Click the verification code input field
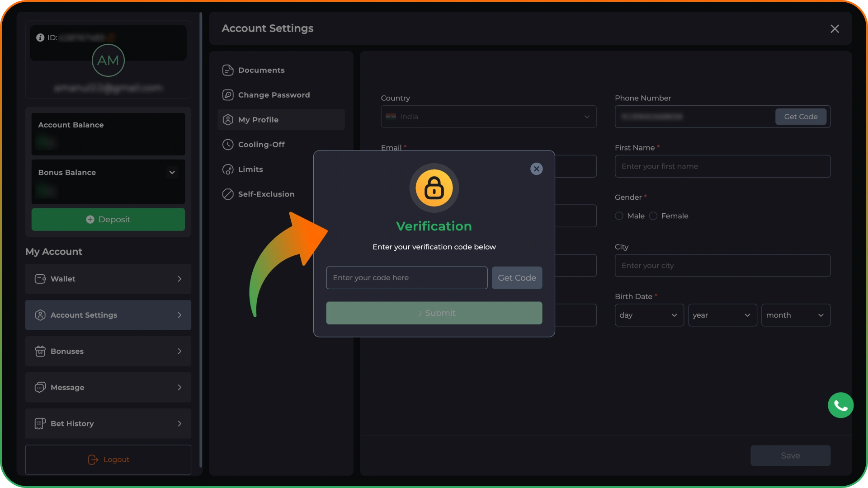The image size is (868, 488). (x=407, y=278)
